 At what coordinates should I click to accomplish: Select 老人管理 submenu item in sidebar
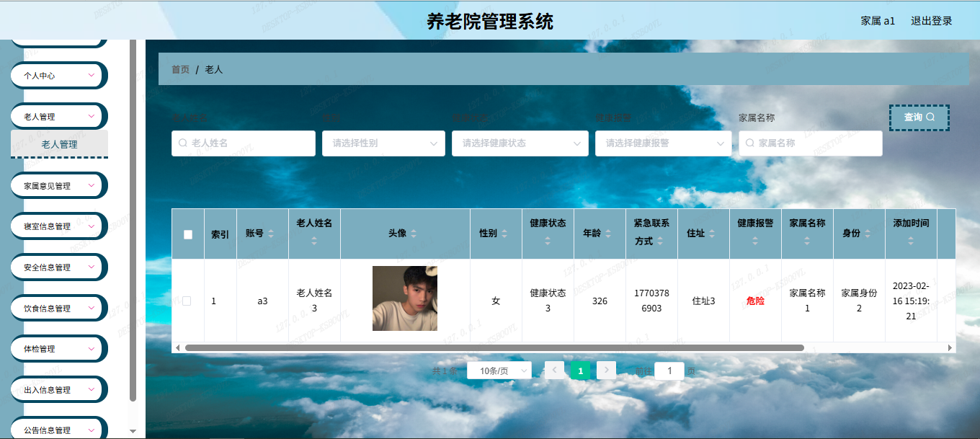click(x=59, y=144)
